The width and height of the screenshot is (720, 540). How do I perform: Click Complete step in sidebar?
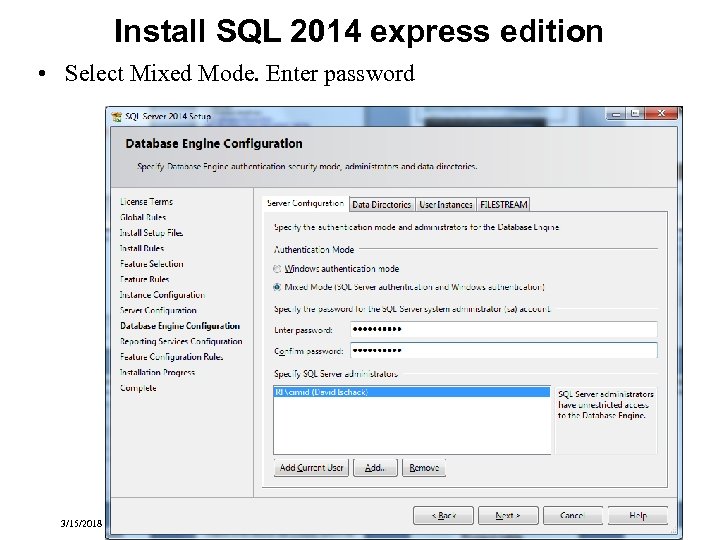tap(138, 388)
